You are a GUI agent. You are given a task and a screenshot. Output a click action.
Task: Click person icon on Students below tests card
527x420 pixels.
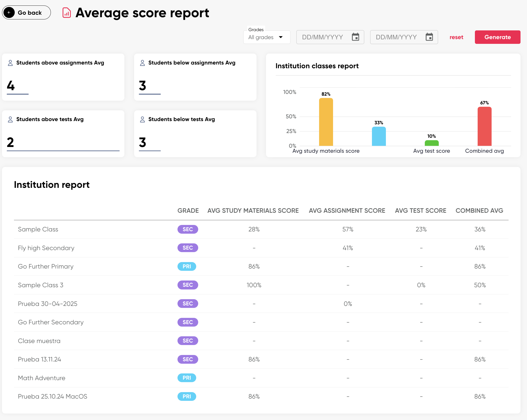click(x=142, y=119)
